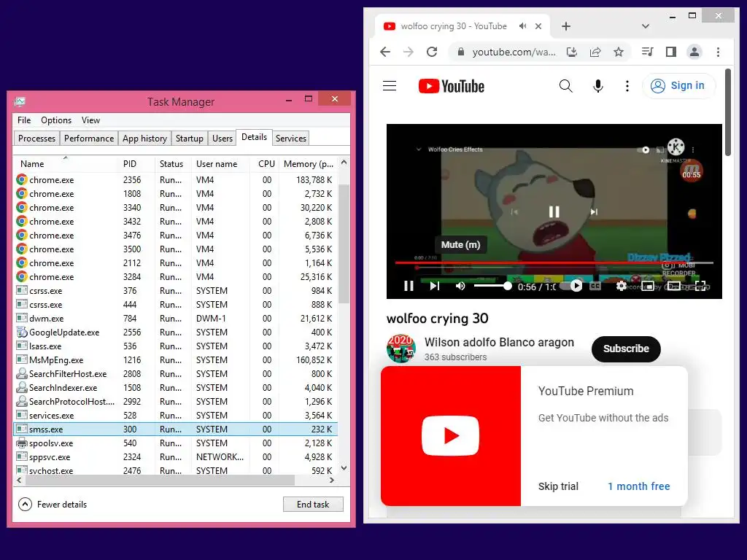Image resolution: width=747 pixels, height=560 pixels.
Task: Open new tab with plus button
Action: pos(566,26)
